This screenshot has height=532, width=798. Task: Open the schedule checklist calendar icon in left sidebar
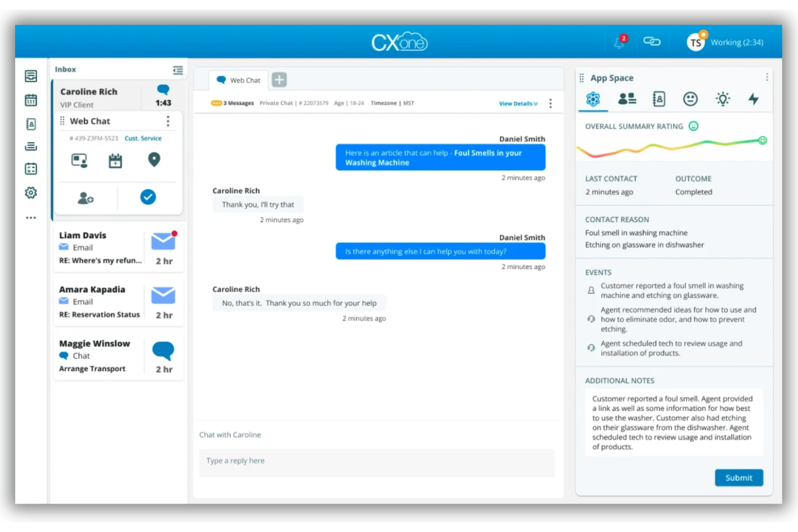click(x=31, y=169)
